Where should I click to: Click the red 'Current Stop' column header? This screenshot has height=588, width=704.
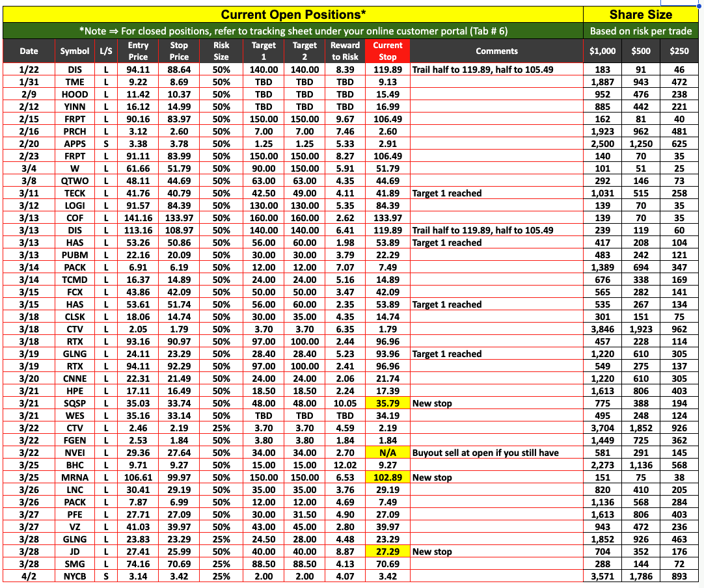pos(387,51)
